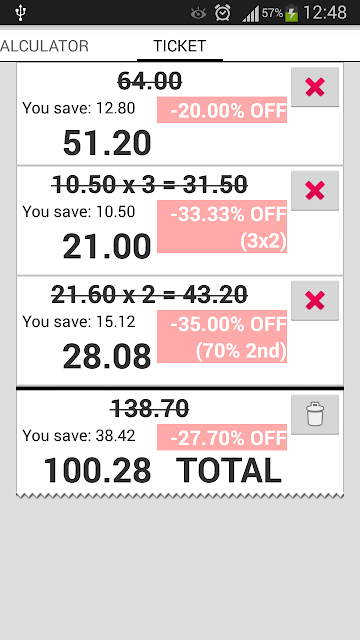The height and width of the screenshot is (640, 360).
Task: Tap the -27.70% OFF total discount badge
Action: coord(222,437)
